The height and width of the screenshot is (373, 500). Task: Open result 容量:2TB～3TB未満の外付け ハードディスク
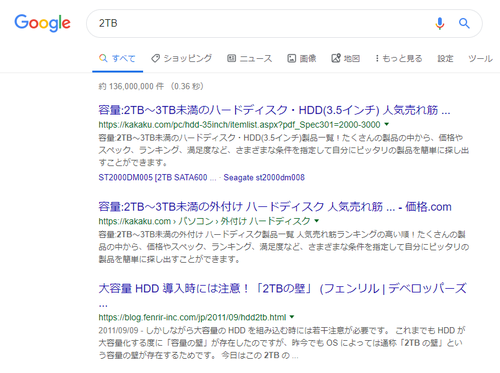[275, 207]
